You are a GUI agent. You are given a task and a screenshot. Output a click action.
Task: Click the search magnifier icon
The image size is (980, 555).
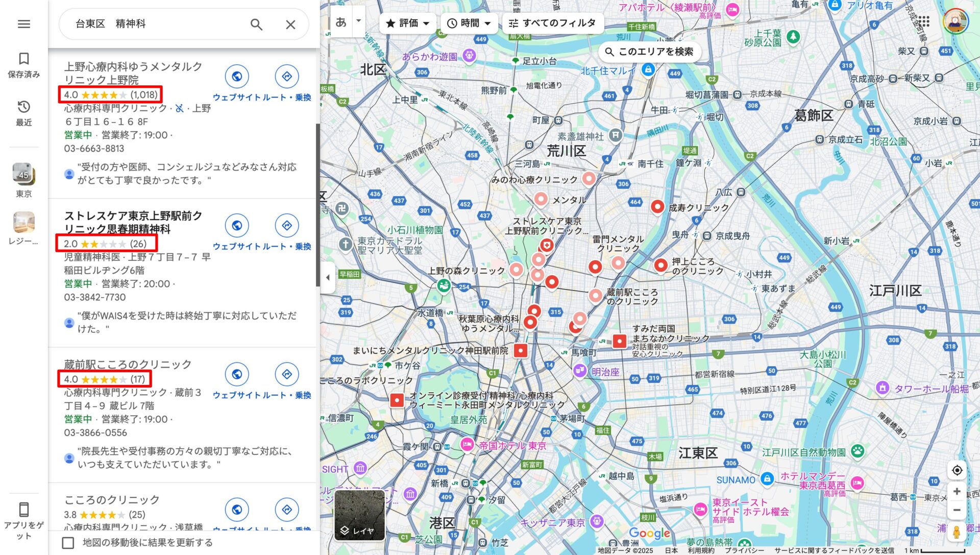point(256,24)
